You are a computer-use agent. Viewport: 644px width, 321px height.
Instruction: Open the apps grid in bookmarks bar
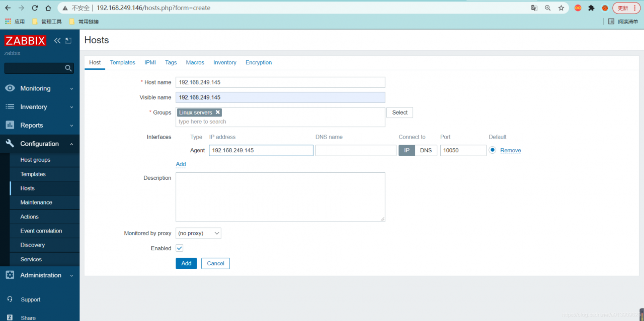tap(8, 22)
